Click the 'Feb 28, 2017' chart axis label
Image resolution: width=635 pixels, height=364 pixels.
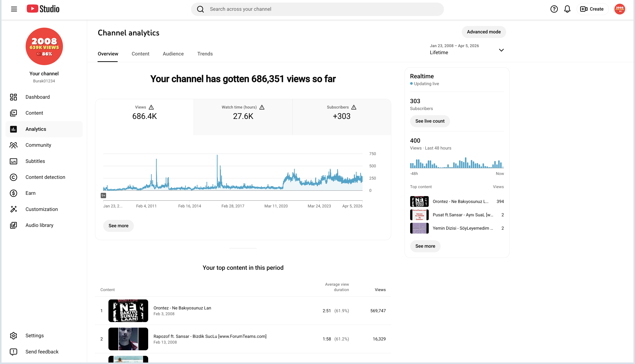point(233,206)
